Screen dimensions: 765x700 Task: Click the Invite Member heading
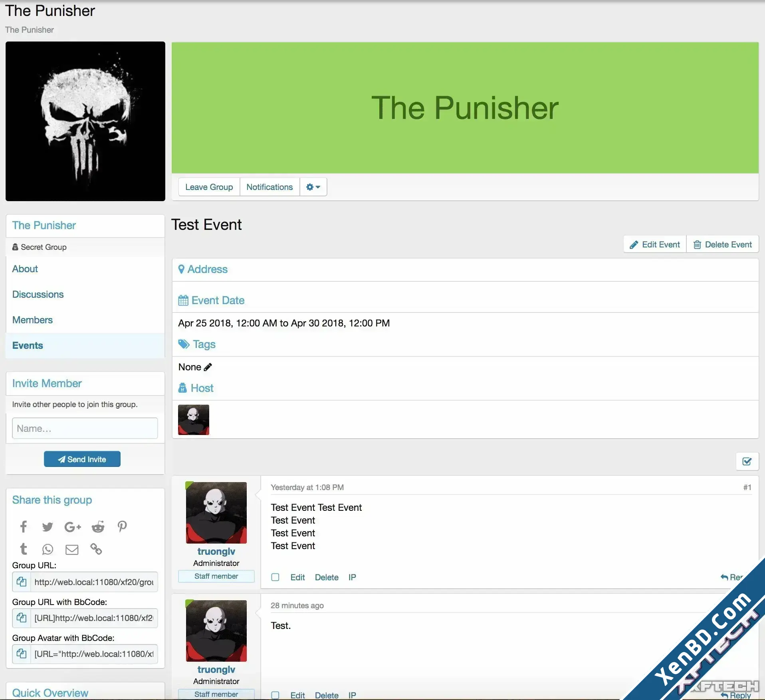[47, 384]
